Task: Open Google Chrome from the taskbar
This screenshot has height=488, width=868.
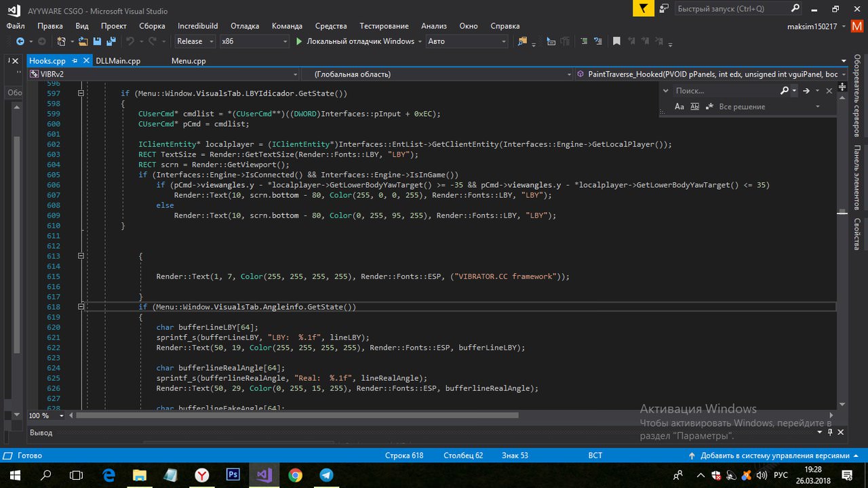Action: tap(295, 475)
